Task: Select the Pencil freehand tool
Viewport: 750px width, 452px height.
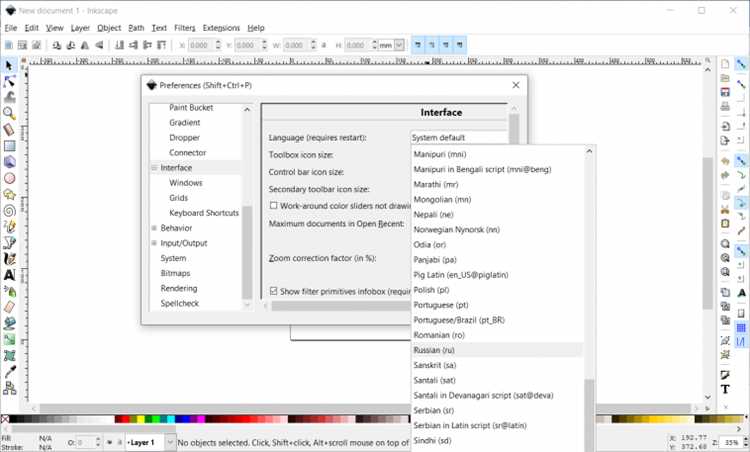Action: coord(9,227)
